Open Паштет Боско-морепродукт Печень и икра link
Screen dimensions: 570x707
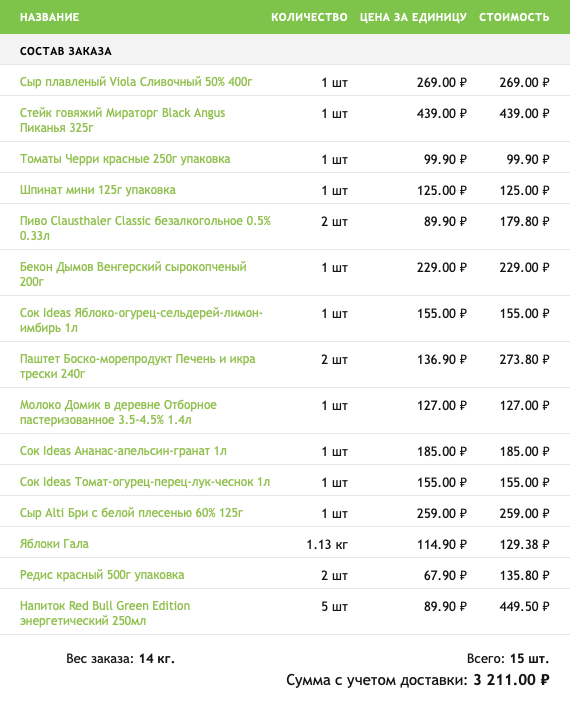(138, 366)
